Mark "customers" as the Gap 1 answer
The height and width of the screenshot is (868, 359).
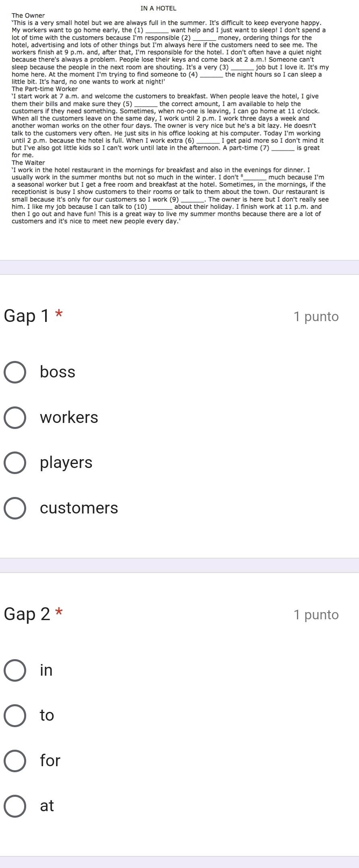point(15,508)
